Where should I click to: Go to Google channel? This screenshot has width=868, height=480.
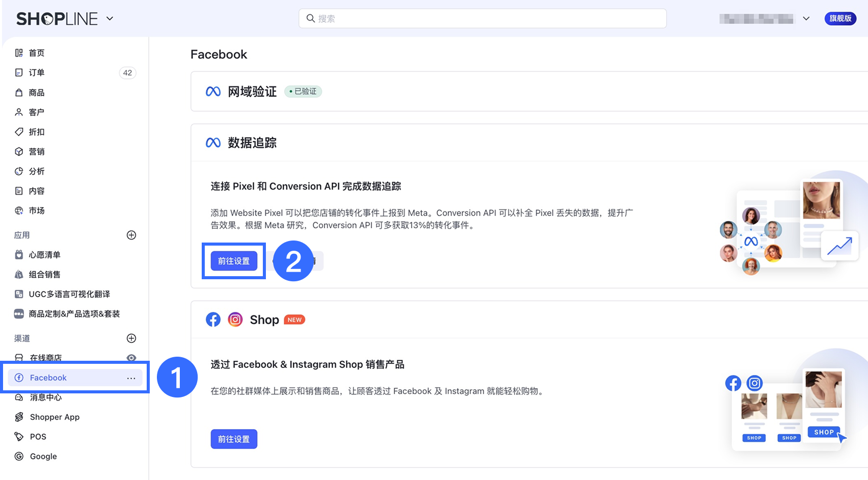pyautogui.click(x=43, y=457)
